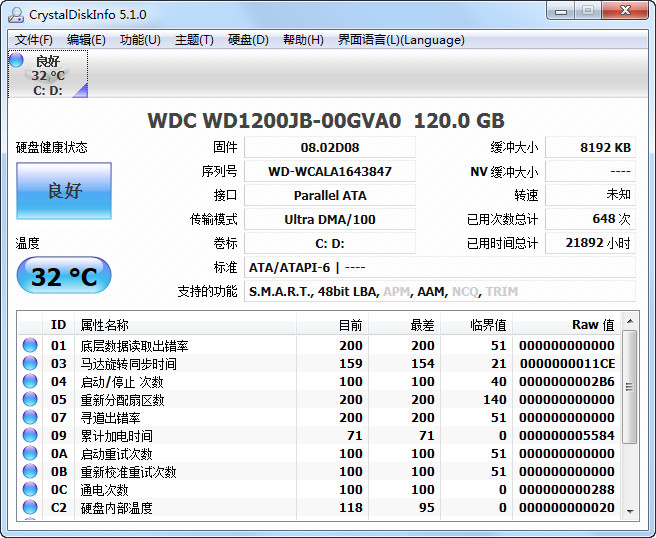Click raw value 000000005584
Viewport: 656px width, 538px height.
tap(567, 436)
